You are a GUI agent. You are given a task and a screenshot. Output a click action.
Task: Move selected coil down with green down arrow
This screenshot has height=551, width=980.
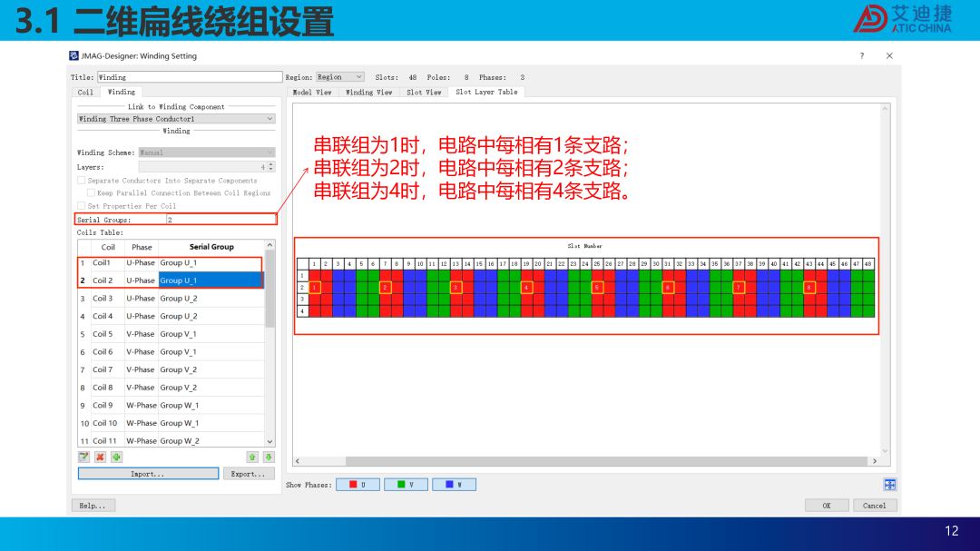[x=269, y=458]
